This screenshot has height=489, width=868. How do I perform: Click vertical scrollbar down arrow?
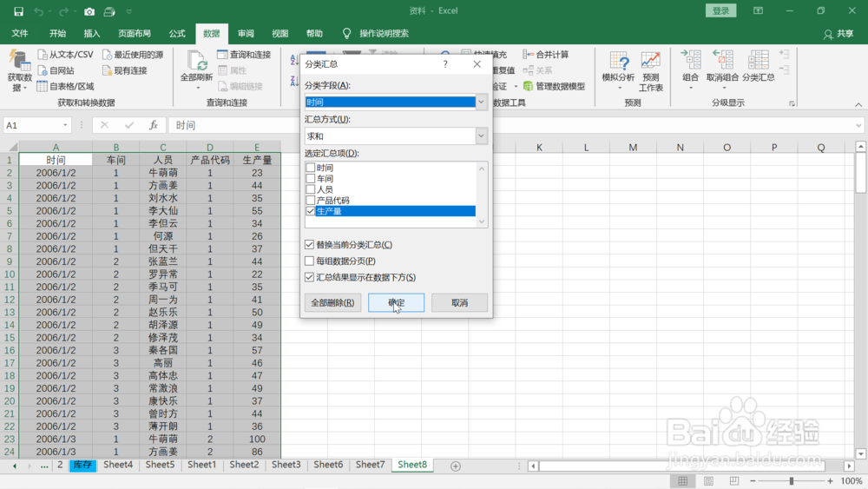[x=861, y=453]
